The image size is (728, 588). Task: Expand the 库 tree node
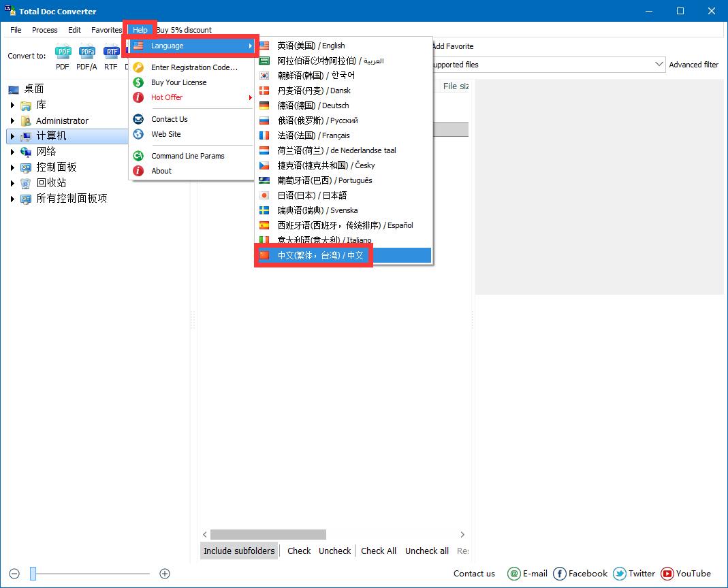[x=12, y=105]
